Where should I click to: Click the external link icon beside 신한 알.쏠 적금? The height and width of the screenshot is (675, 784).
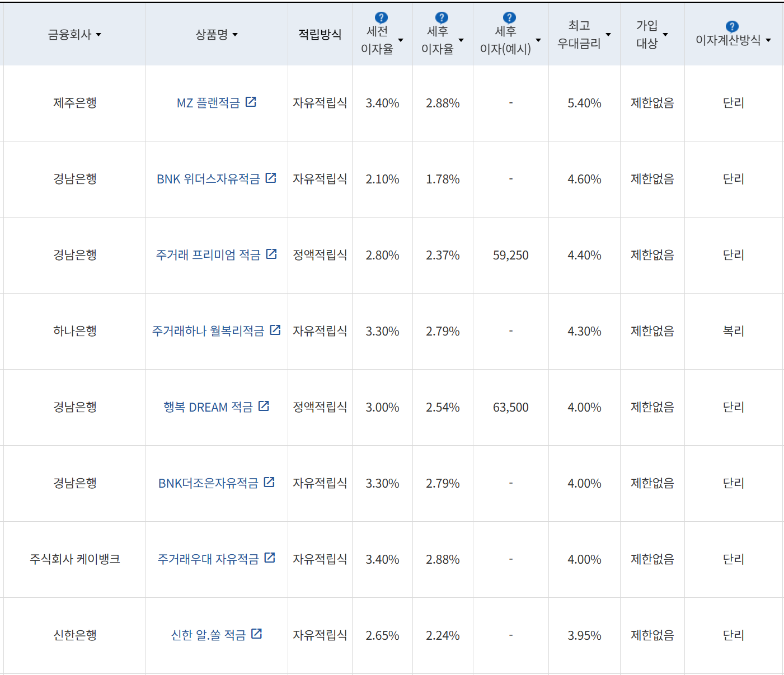click(x=257, y=634)
